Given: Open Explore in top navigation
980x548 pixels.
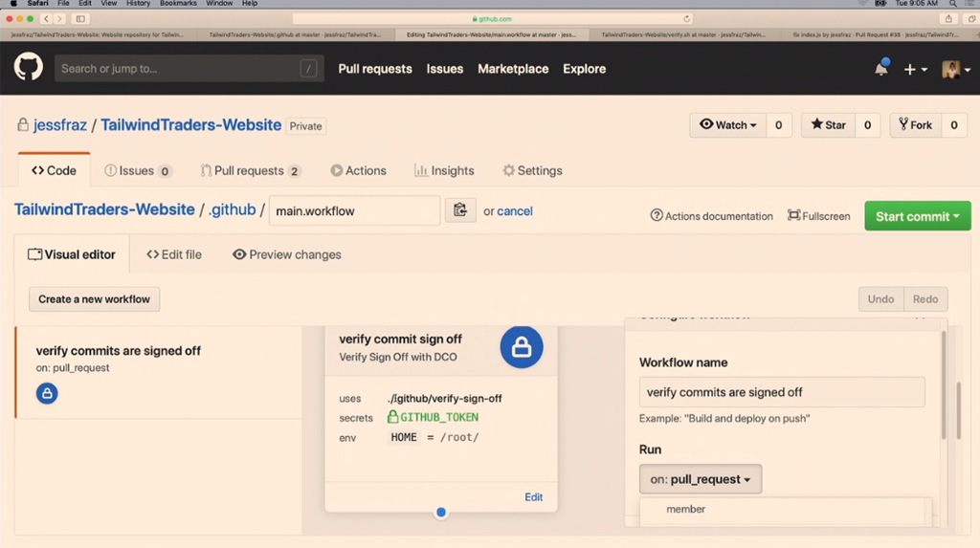Looking at the screenshot, I should point(585,69).
